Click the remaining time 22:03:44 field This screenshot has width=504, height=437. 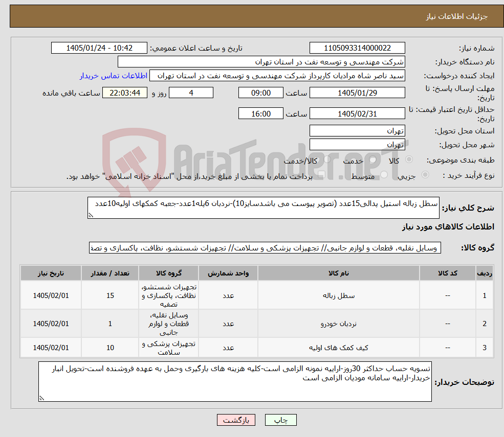tap(125, 93)
